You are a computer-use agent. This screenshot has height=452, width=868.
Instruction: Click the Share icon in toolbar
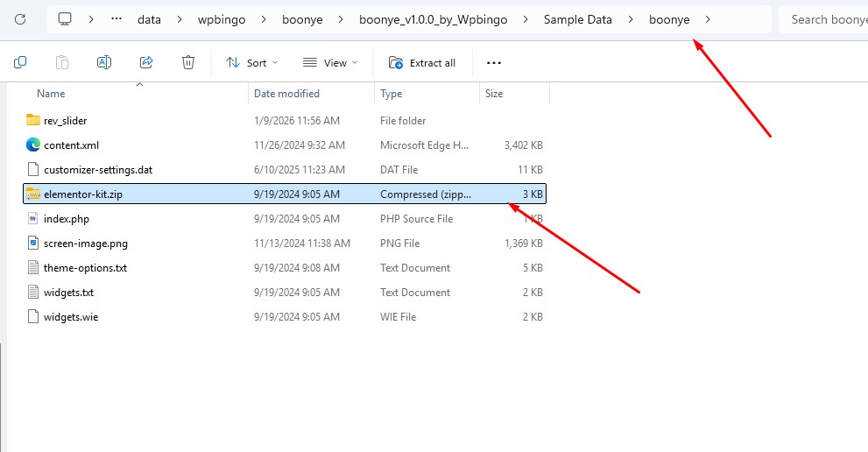146,62
